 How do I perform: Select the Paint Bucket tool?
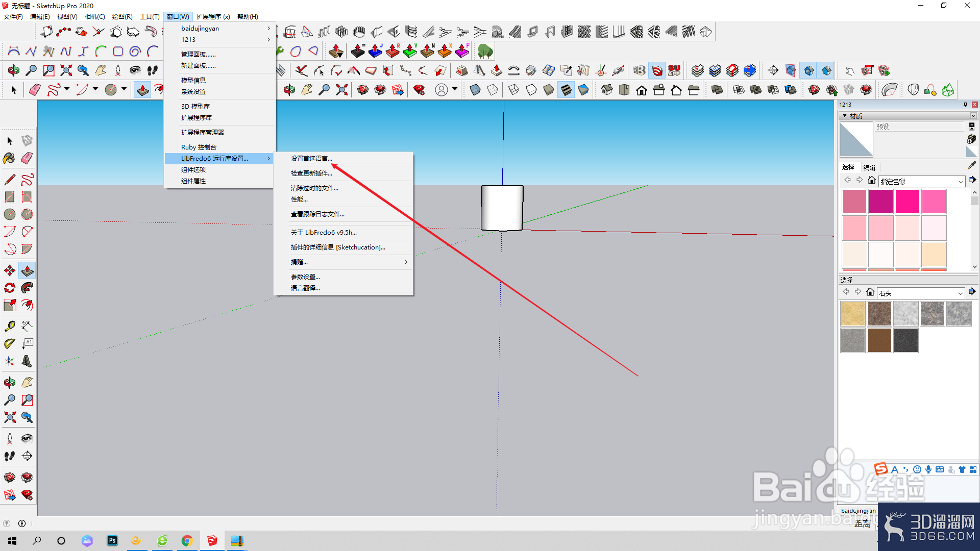pyautogui.click(x=9, y=158)
